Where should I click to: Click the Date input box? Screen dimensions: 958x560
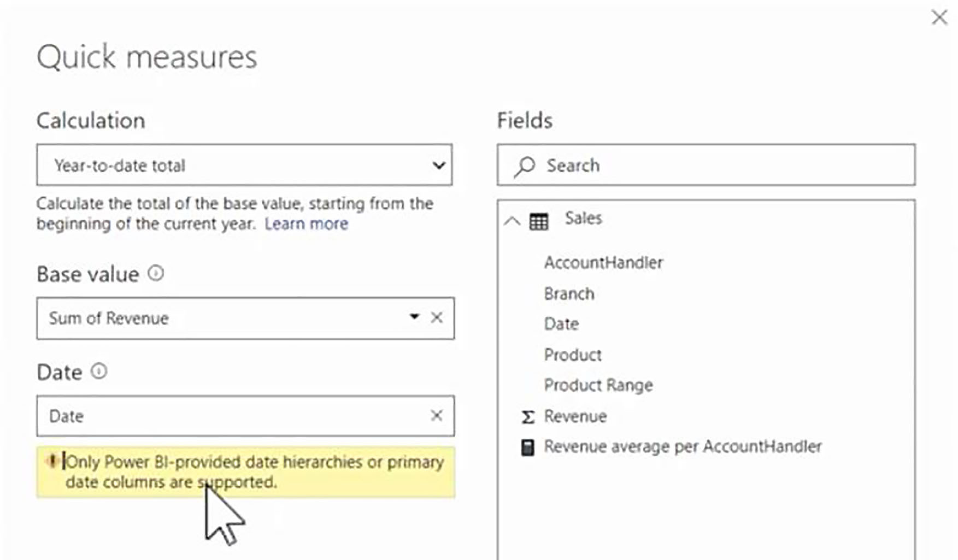pyautogui.click(x=219, y=416)
